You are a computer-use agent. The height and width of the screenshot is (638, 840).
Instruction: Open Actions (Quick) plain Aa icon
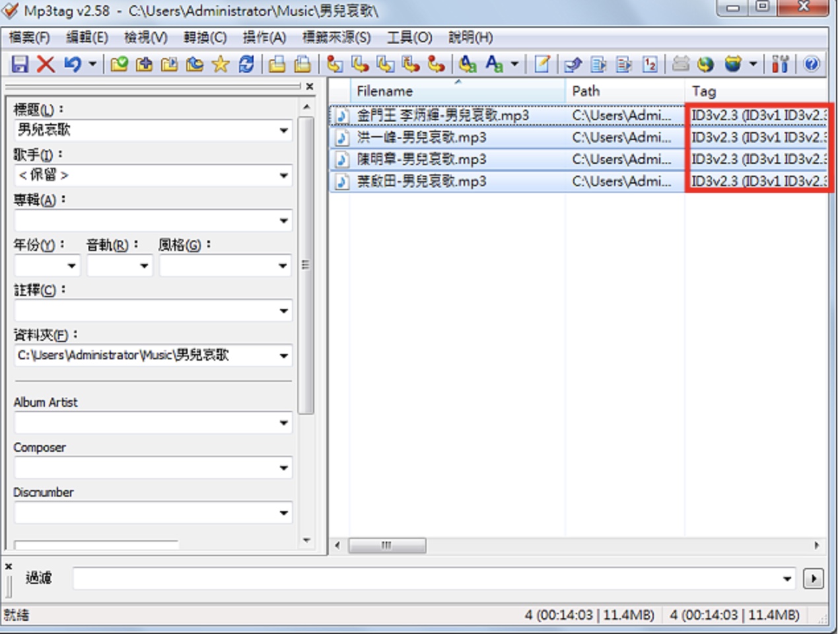[494, 64]
